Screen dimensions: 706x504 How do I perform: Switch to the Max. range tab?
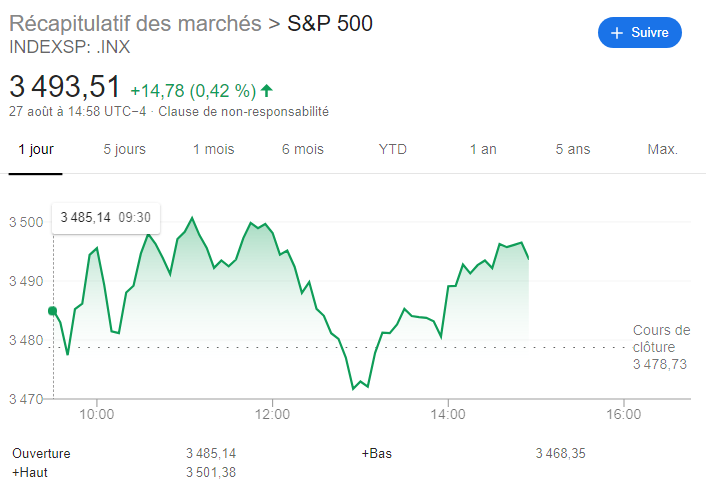(662, 149)
